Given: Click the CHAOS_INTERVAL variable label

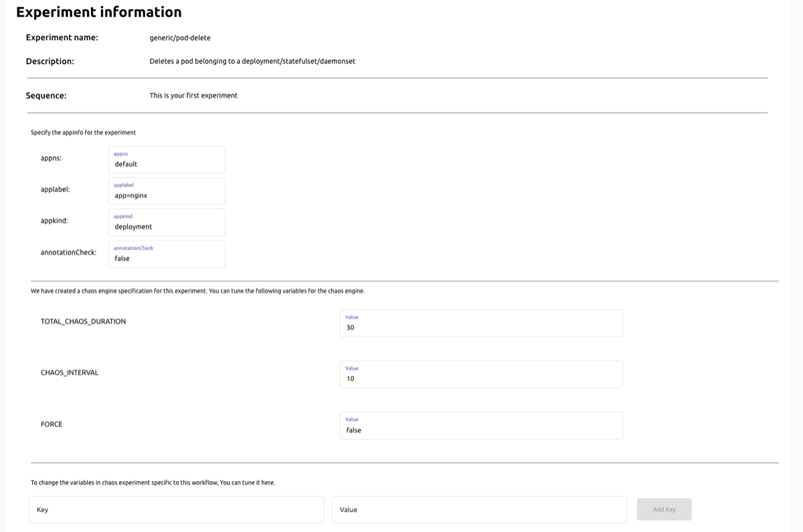Looking at the screenshot, I should 70,372.
